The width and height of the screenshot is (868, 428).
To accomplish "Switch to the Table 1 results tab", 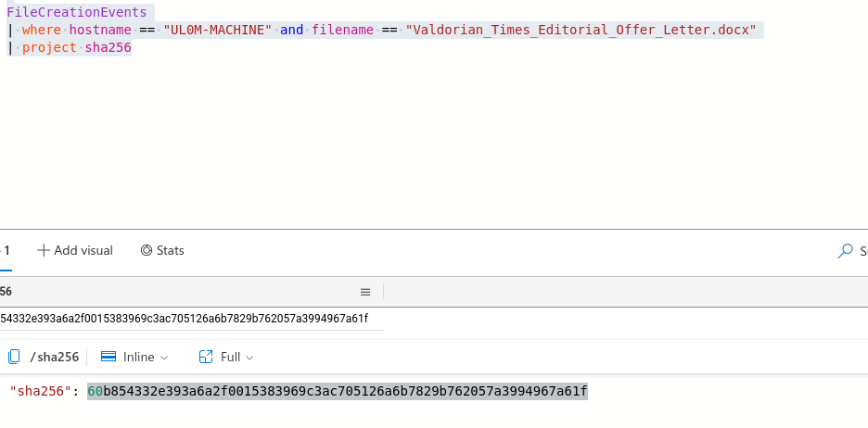I will tap(6, 250).
